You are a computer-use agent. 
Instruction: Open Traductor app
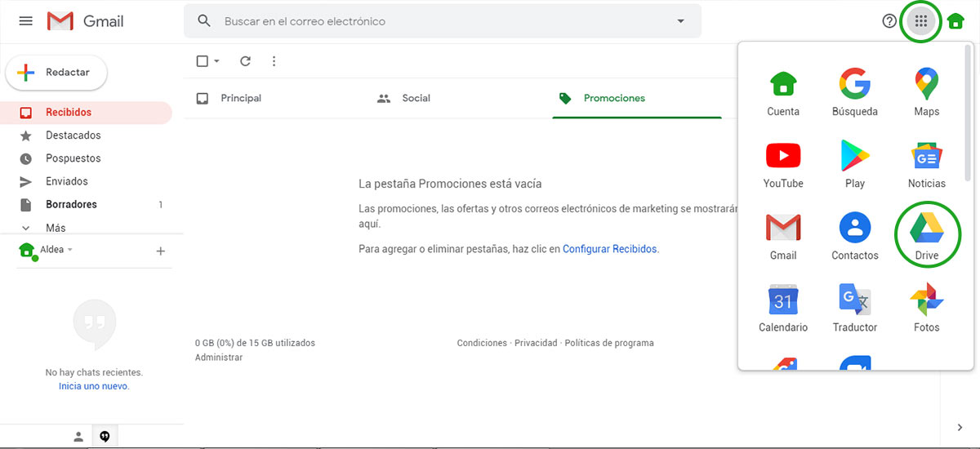pyautogui.click(x=855, y=309)
